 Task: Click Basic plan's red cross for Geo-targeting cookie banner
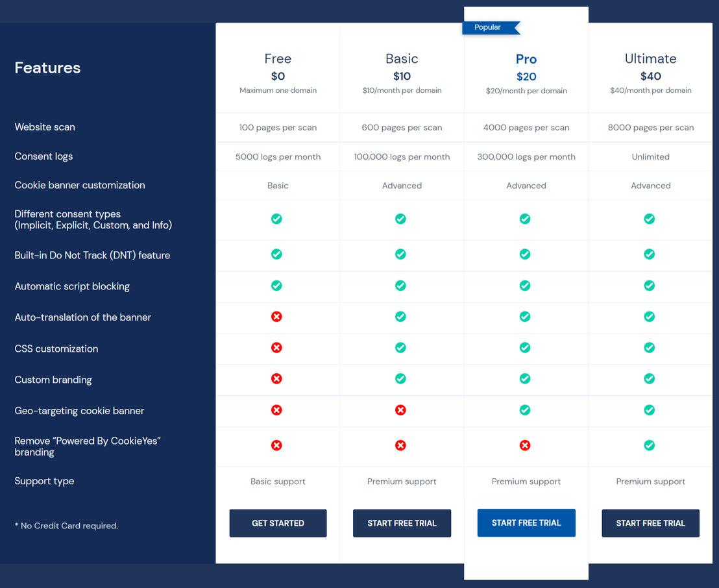(401, 410)
